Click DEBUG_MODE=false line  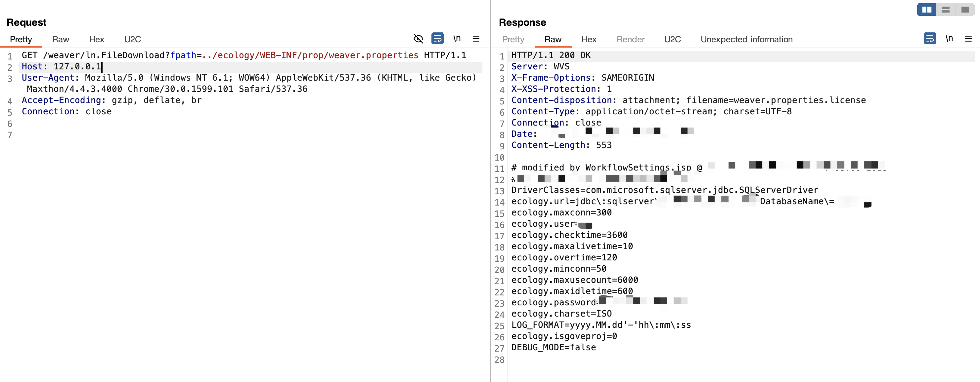[554, 347]
